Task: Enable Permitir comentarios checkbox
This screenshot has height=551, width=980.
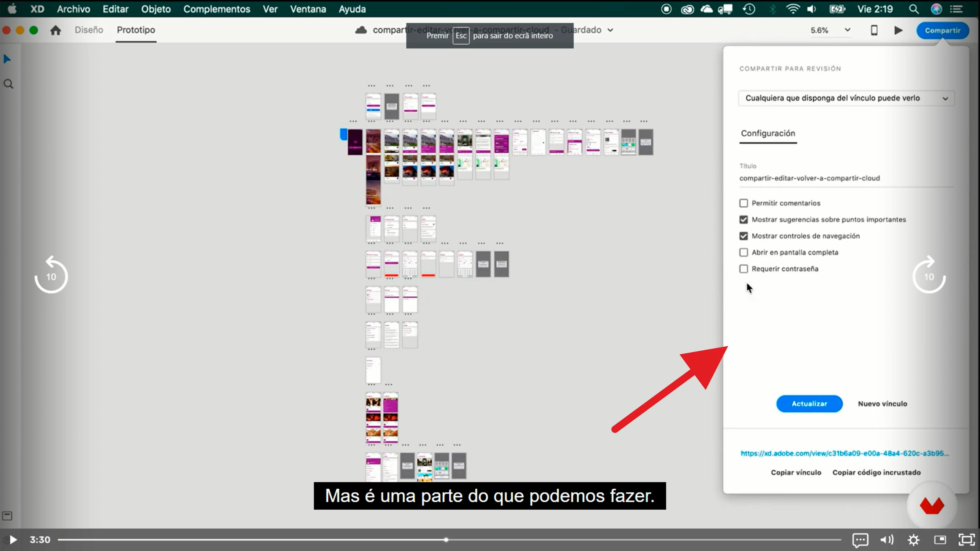Action: click(x=743, y=203)
